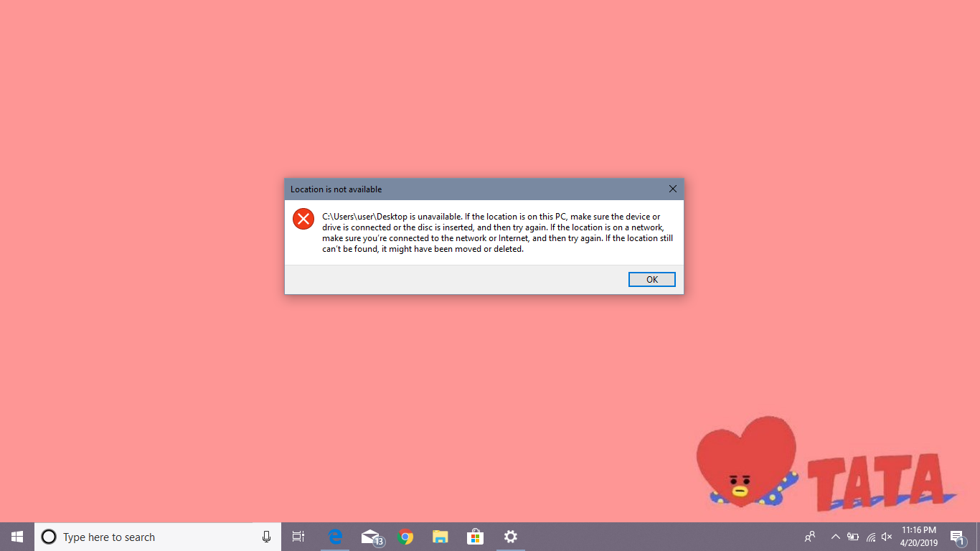Click the muted volume tray icon
This screenshot has height=551, width=980.
coord(887,537)
